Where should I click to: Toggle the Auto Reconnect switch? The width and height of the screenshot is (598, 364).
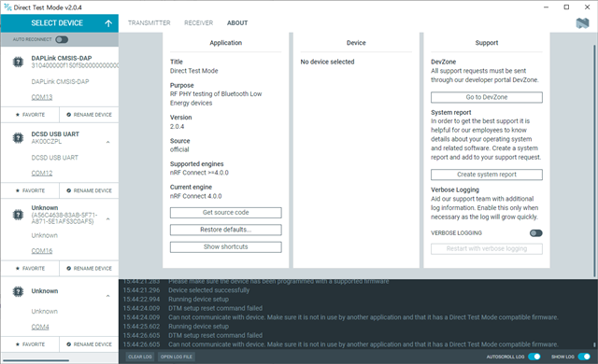pyautogui.click(x=62, y=39)
